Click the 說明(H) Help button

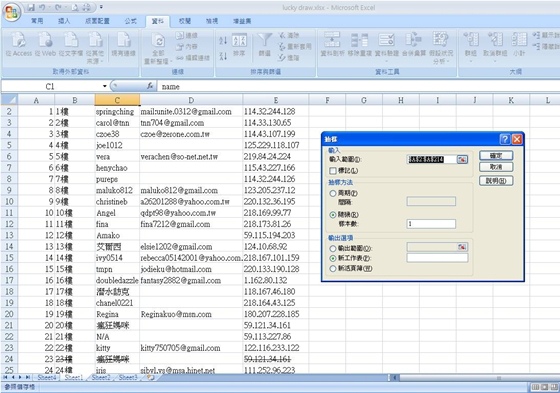[496, 181]
